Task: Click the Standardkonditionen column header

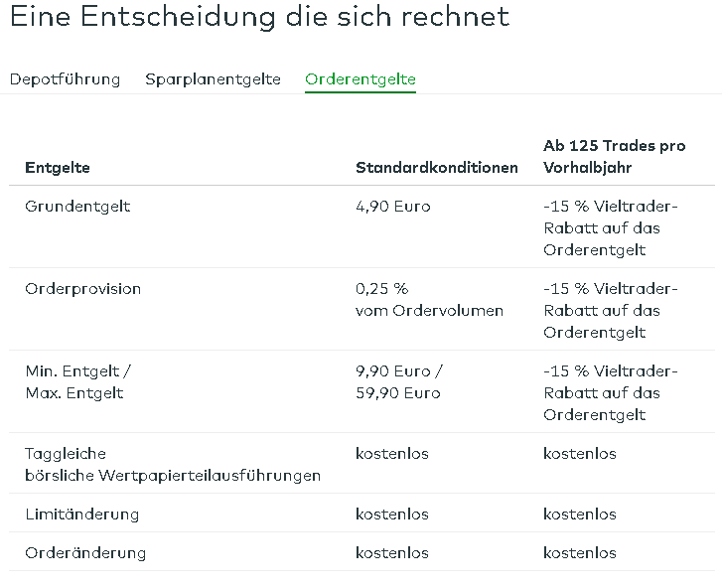Action: pos(436,167)
